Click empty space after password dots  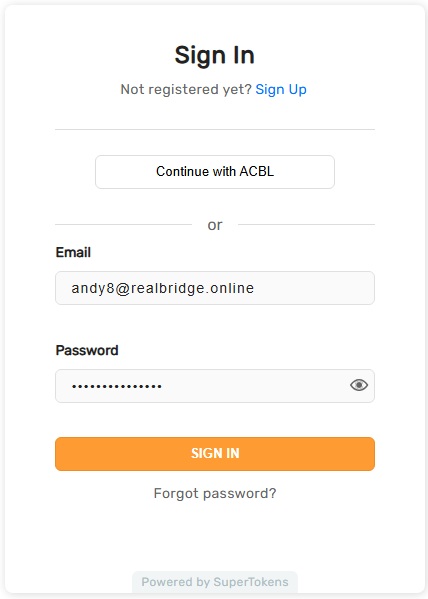(x=254, y=386)
